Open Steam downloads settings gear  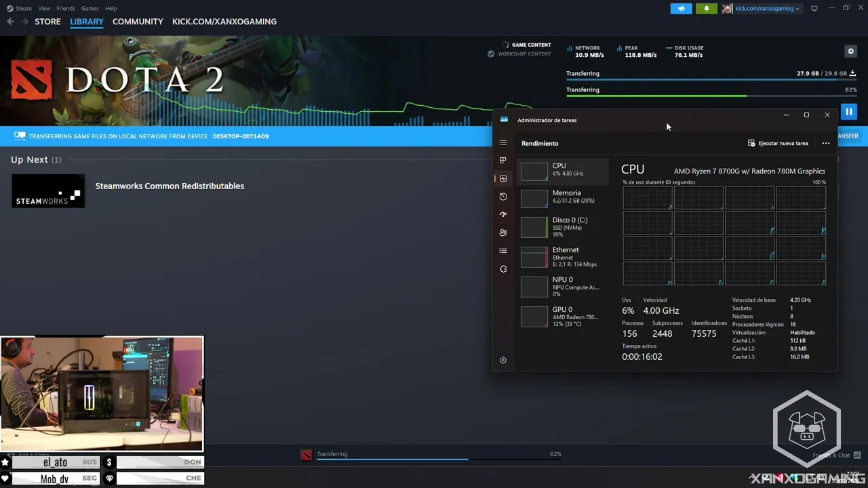pos(850,51)
